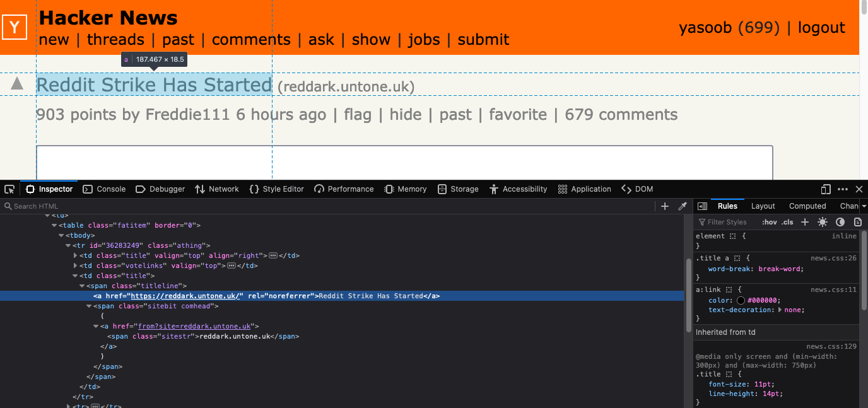Focus the Search HTML field
Image resolution: width=868 pixels, height=408 pixels.
point(315,206)
